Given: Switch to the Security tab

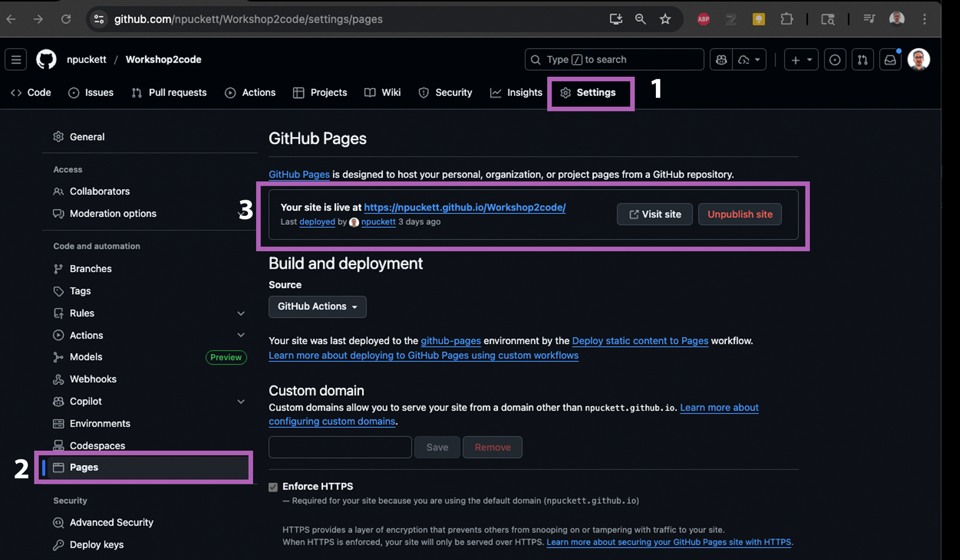Looking at the screenshot, I should (445, 92).
